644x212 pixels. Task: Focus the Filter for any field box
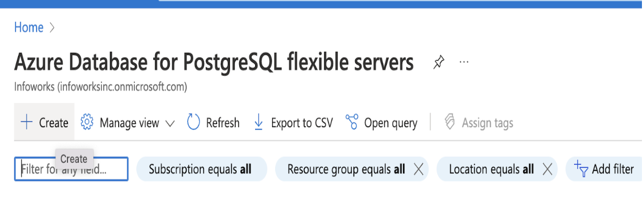[x=71, y=169]
